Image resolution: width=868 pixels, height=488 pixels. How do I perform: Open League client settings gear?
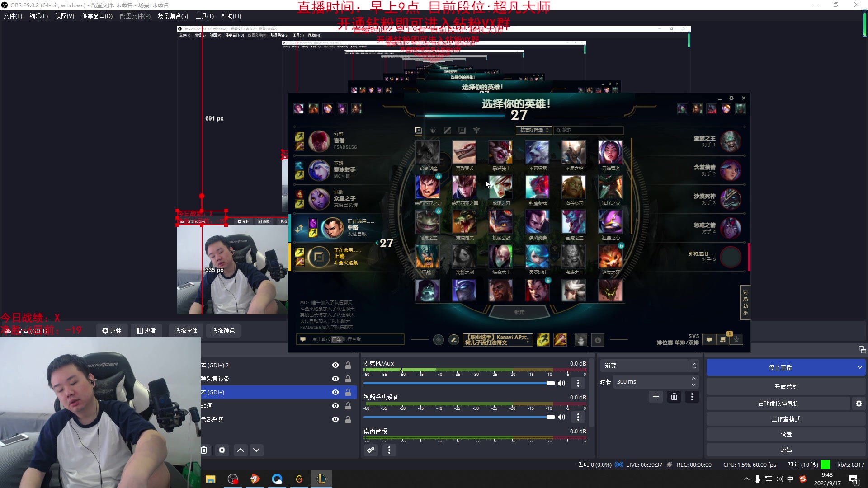tap(731, 98)
